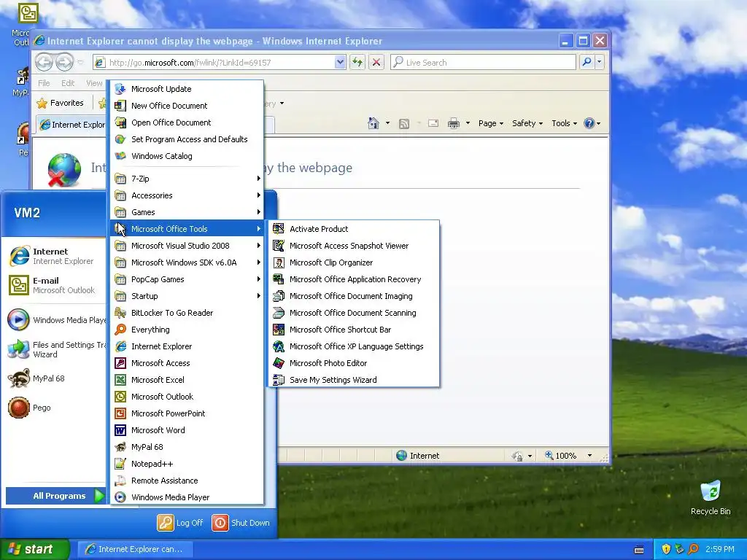Launch Microsoft Access Snapshot Viewer
747x560 pixels.
[x=354, y=246]
